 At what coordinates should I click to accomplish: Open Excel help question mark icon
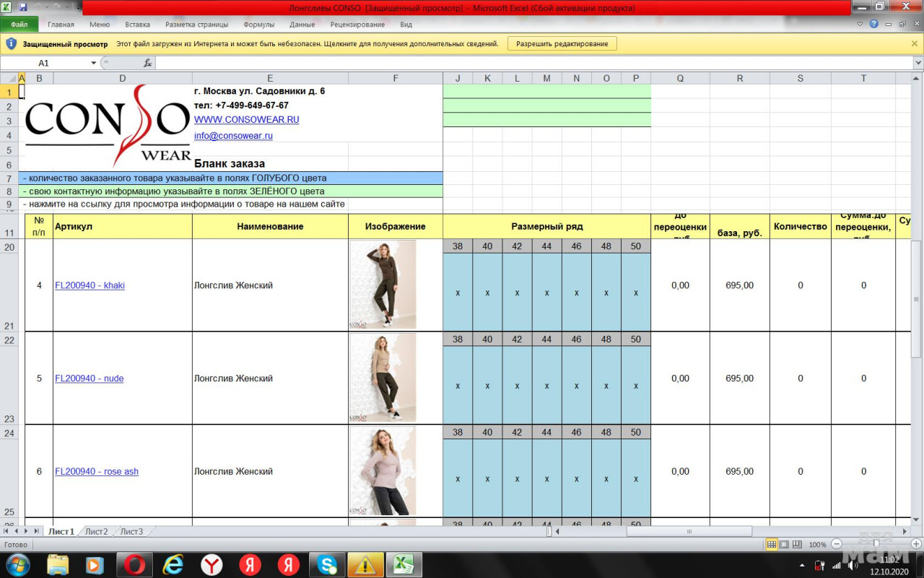point(873,24)
